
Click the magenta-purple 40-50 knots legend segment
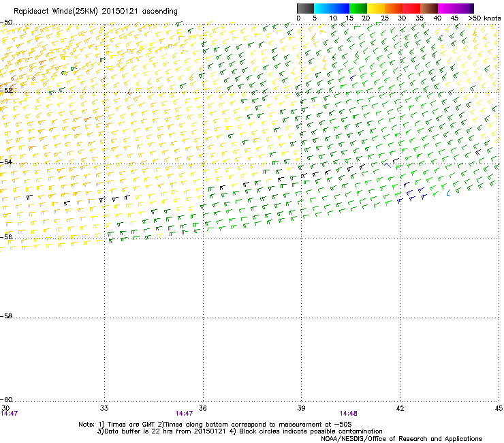point(456,8)
